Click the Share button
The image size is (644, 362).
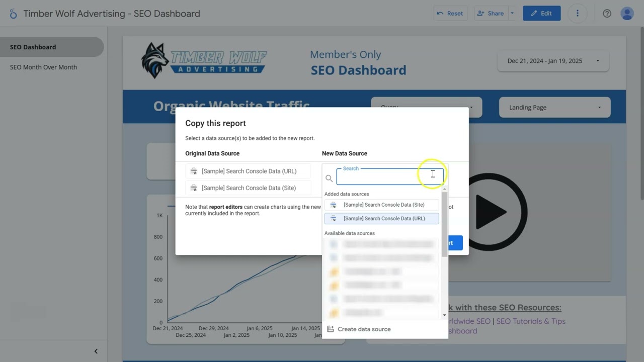[x=490, y=14]
